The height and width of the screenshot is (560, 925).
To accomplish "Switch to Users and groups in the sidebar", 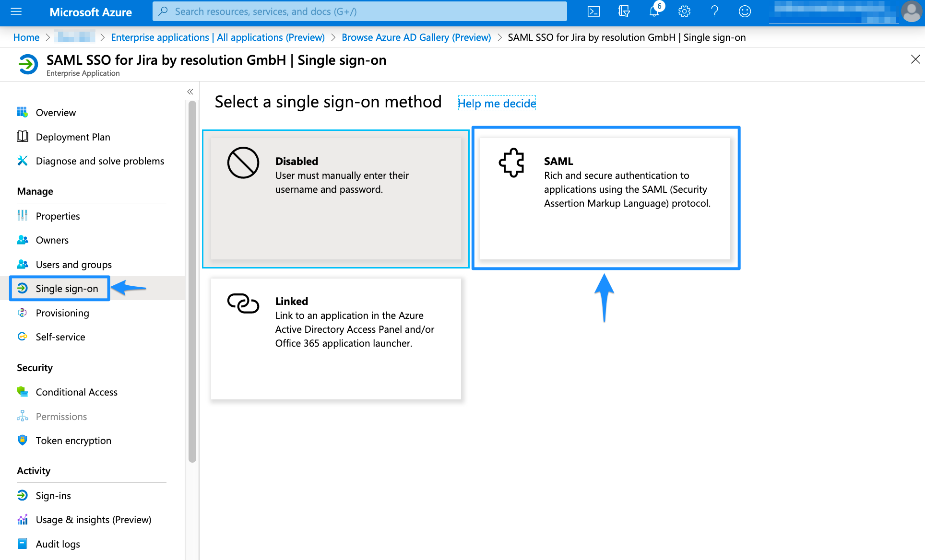I will point(73,264).
